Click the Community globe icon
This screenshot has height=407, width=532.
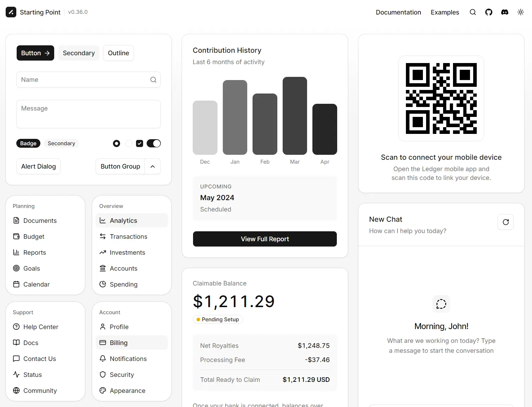point(16,390)
